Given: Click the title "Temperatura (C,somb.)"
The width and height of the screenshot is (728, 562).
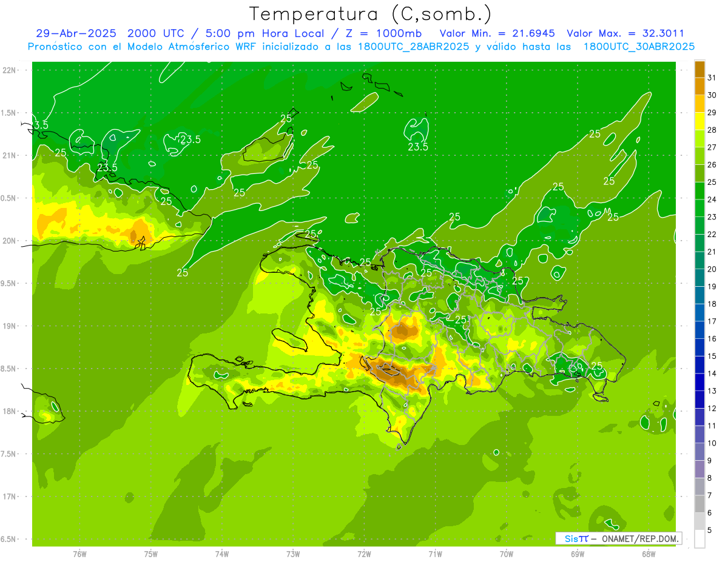Looking at the screenshot, I should tap(370, 13).
